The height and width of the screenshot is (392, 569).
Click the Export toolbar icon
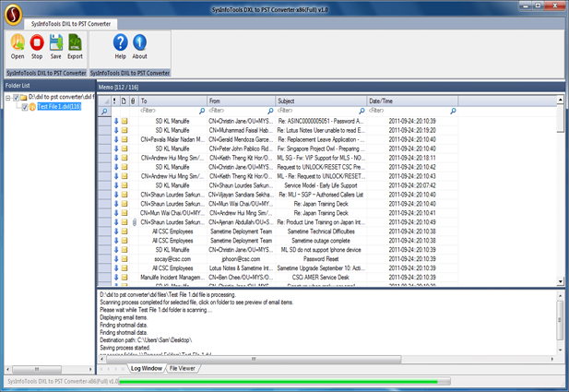click(x=75, y=46)
